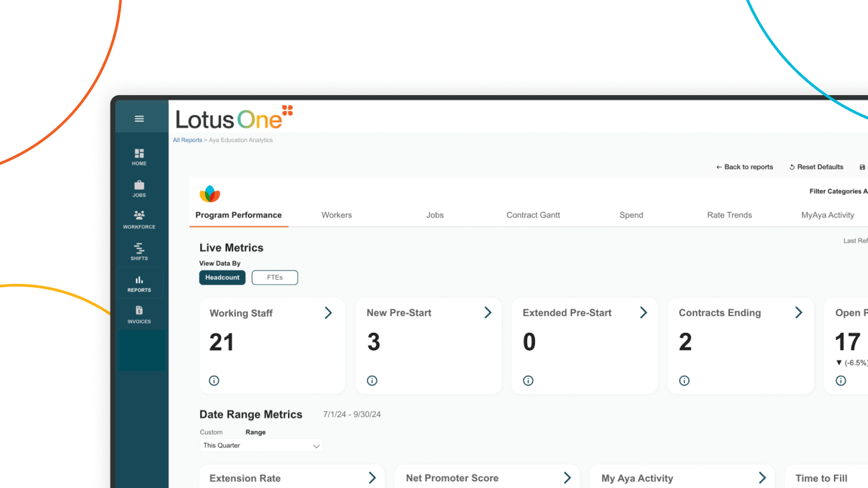Expand Extension Rate card chevron

click(372, 477)
